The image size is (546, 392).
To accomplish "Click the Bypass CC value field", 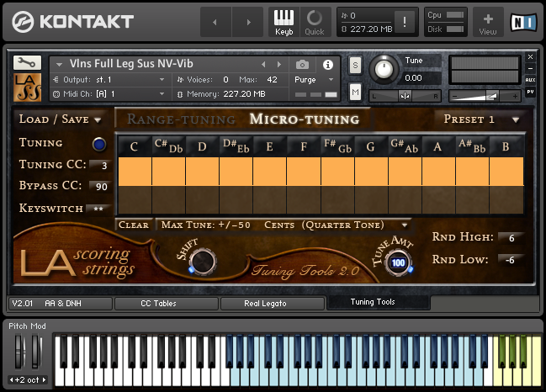I will point(101,186).
